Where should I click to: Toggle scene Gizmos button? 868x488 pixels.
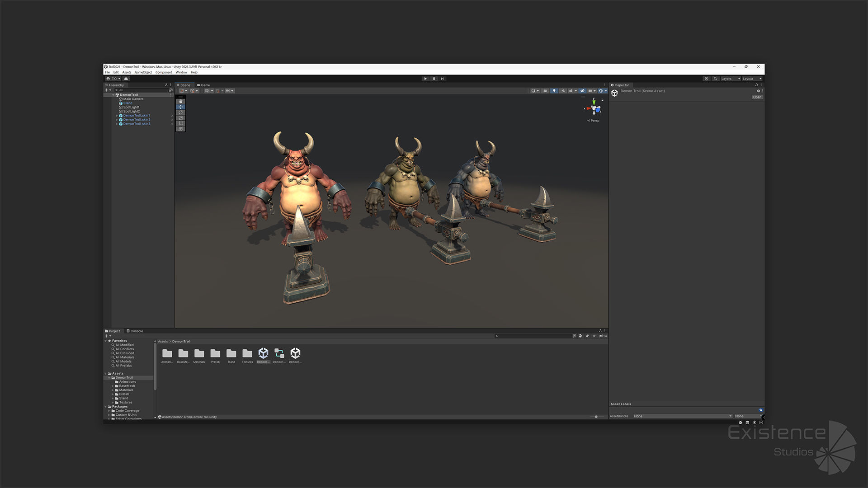pyautogui.click(x=601, y=91)
